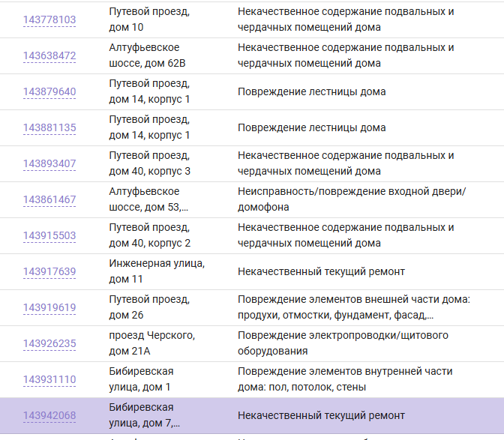Click the 143861467 link
The height and width of the screenshot is (440, 504).
coord(49,200)
